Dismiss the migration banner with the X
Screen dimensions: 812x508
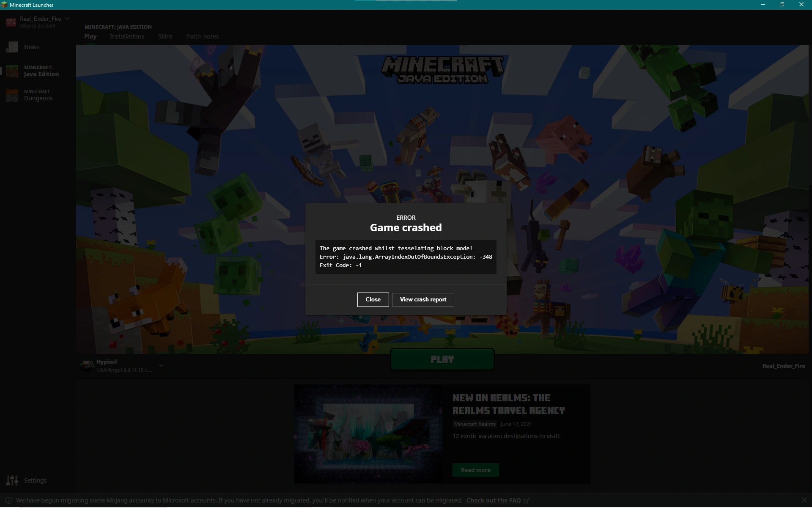[804, 500]
